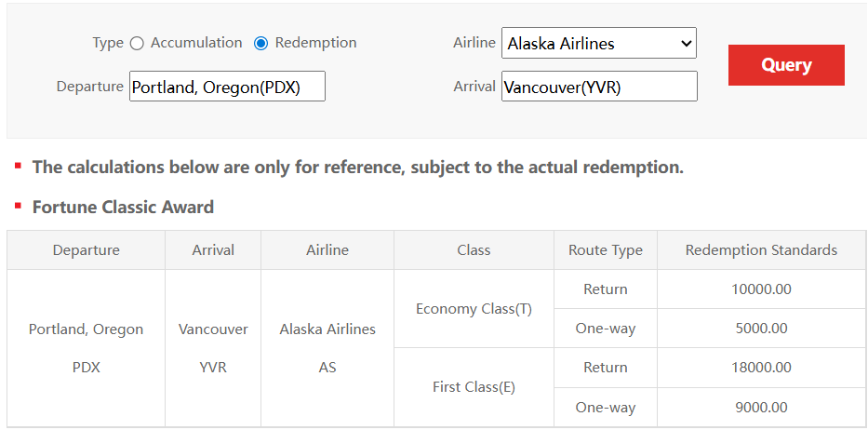The image size is (868, 430).
Task: Click the Route Type column header
Action: 606,250
